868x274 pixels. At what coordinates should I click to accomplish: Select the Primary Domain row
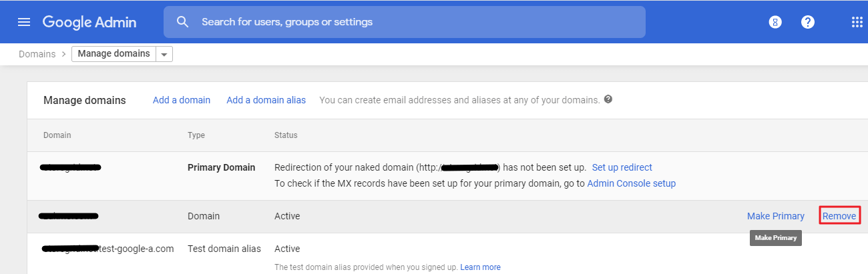point(447,176)
